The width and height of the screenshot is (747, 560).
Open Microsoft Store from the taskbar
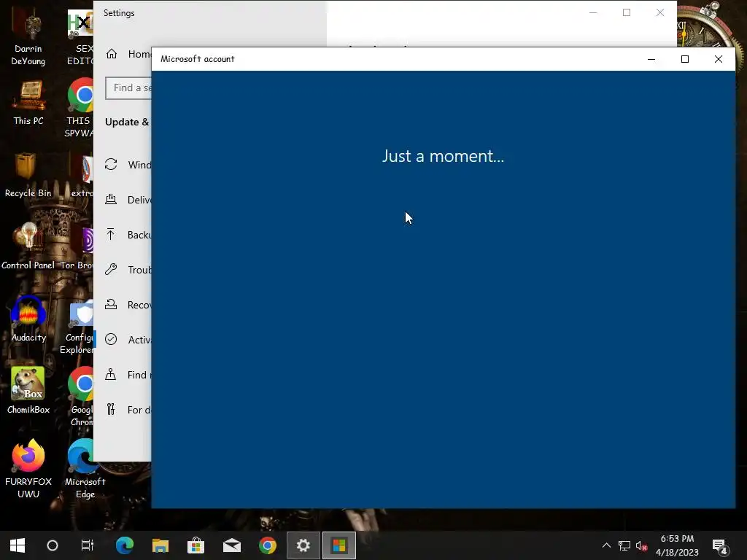196,545
